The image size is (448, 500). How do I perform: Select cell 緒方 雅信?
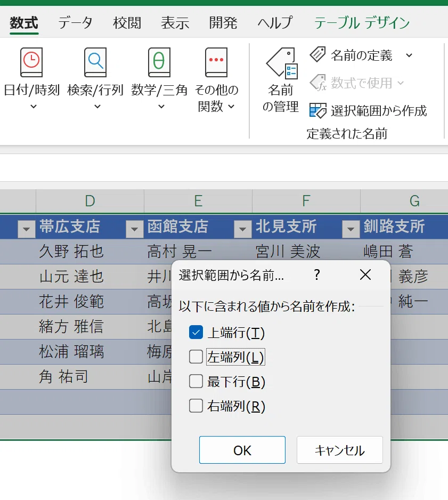(x=90, y=327)
